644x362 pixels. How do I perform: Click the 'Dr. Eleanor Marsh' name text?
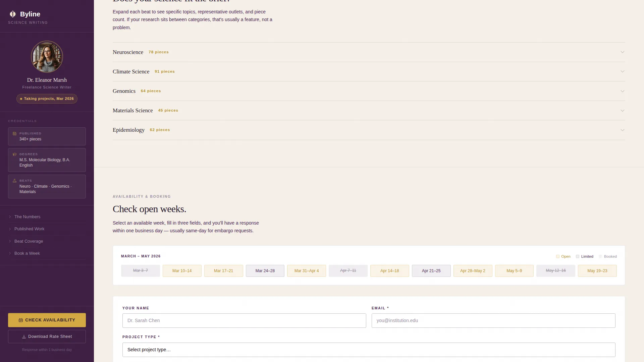pos(47,80)
